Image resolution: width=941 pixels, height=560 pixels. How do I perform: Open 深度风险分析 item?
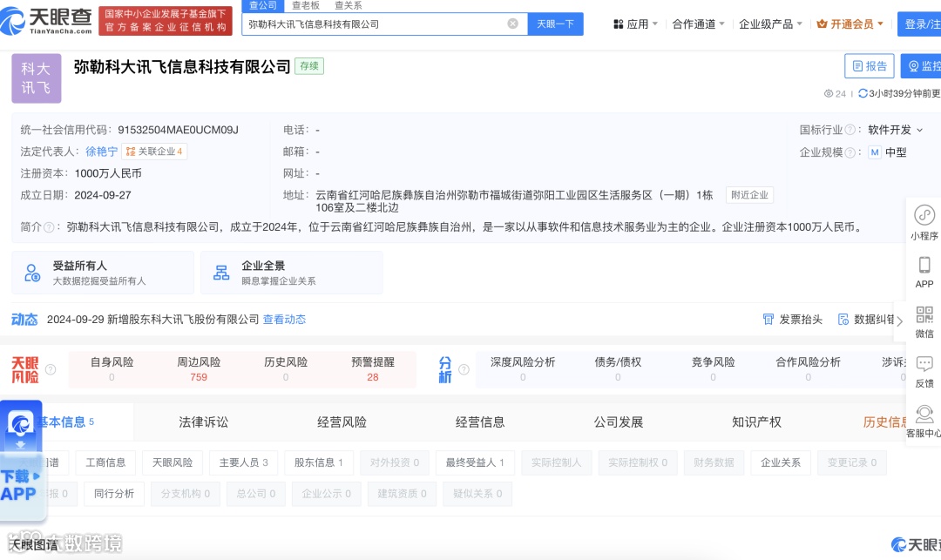[523, 368]
